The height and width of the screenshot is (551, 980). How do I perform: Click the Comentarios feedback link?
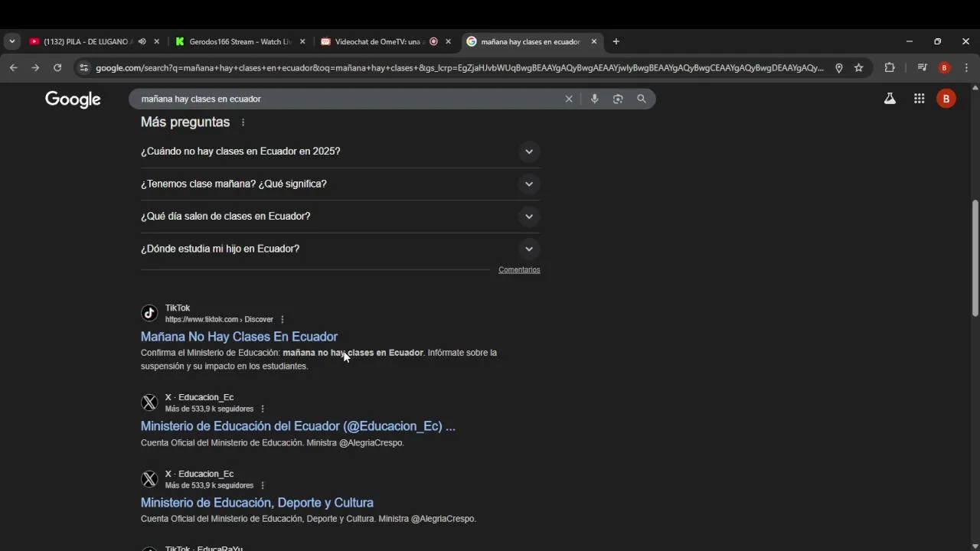519,270
